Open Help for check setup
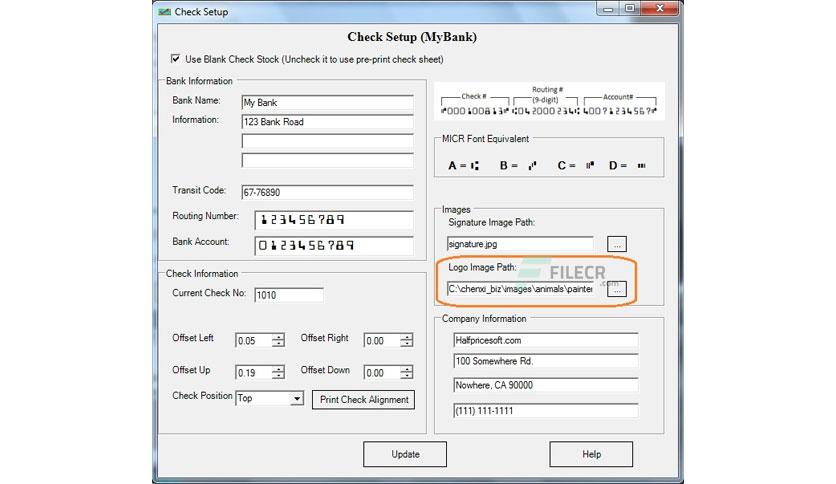Image resolution: width=836 pixels, height=484 pixels. point(591,454)
